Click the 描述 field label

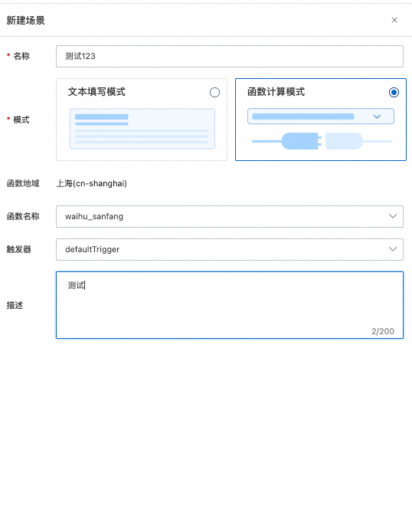coord(15,305)
